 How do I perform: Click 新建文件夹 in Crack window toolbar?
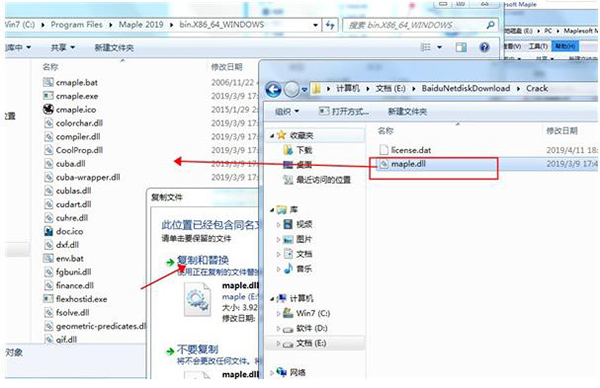pos(407,112)
